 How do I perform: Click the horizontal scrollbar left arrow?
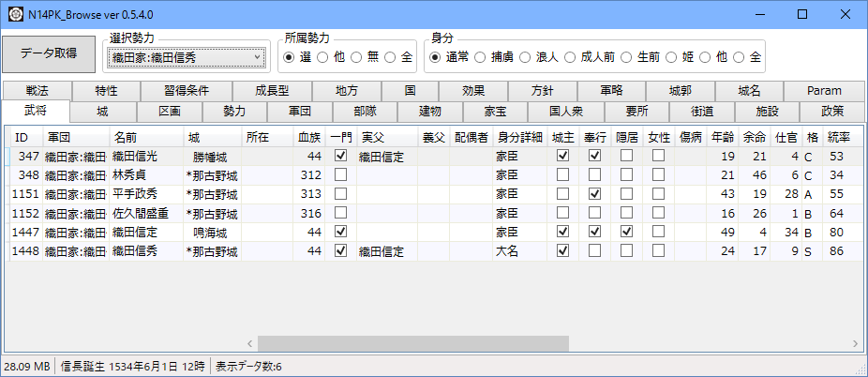[250, 343]
